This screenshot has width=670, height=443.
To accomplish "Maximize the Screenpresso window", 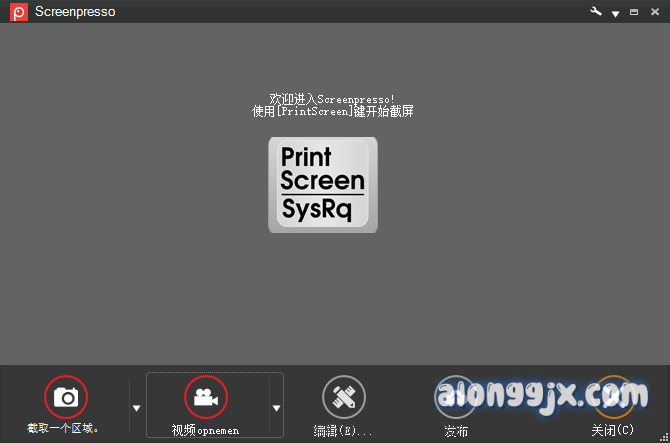I will click(634, 12).
